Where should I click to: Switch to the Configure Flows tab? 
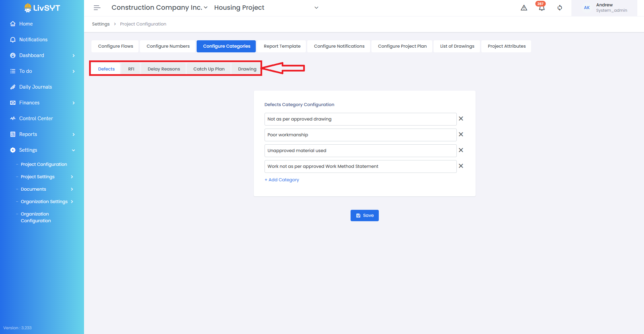point(115,46)
